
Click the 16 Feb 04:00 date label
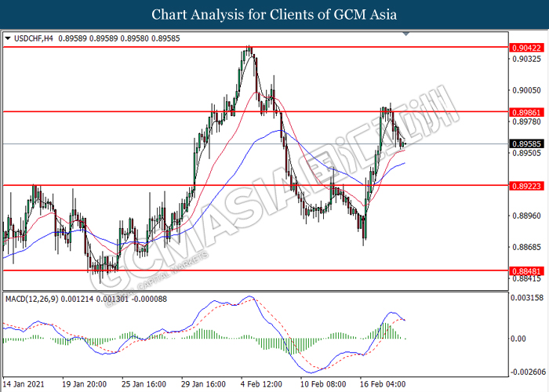383,385
